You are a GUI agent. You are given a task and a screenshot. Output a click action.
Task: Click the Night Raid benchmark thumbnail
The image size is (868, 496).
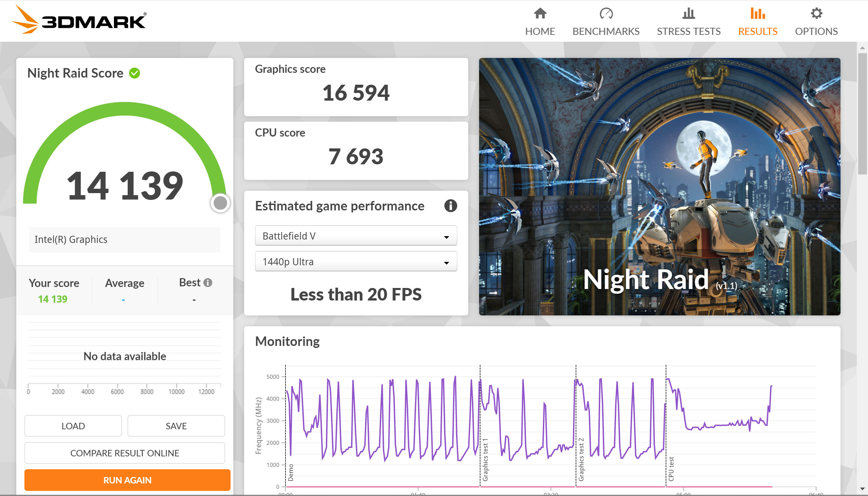659,186
